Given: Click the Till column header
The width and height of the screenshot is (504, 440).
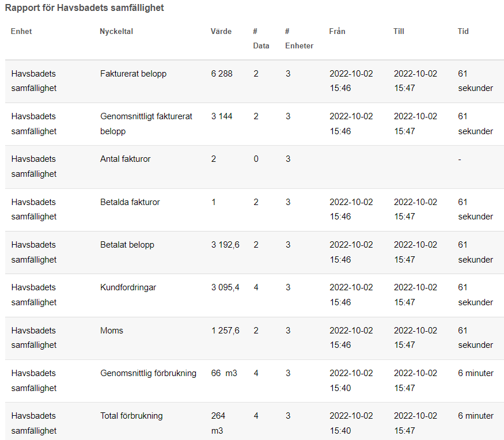Looking at the screenshot, I should [x=399, y=31].
